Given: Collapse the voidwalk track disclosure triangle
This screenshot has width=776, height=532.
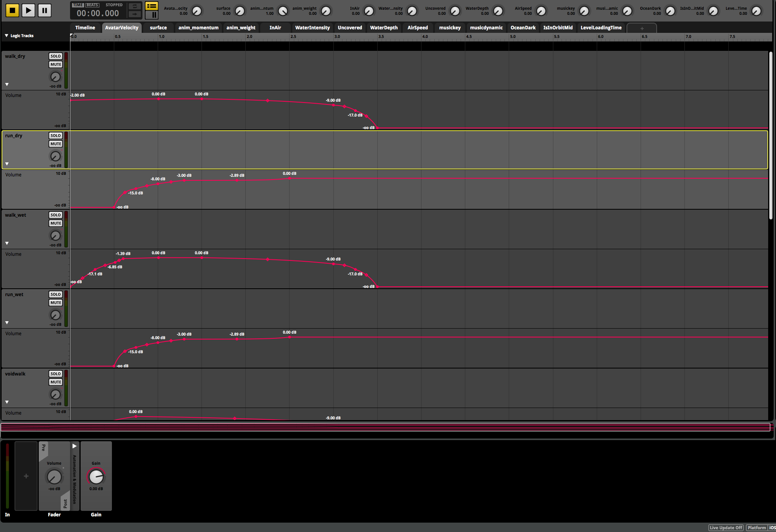Looking at the screenshot, I should [7, 402].
